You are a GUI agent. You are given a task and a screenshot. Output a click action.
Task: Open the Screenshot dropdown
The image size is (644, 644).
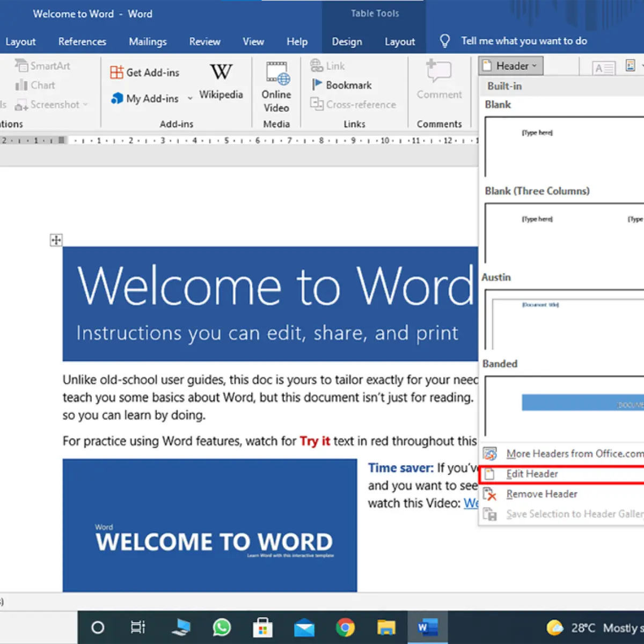pyautogui.click(x=52, y=105)
